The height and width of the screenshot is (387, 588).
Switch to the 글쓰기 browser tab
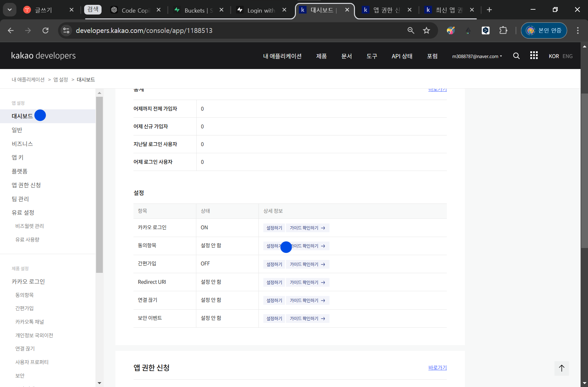(44, 10)
